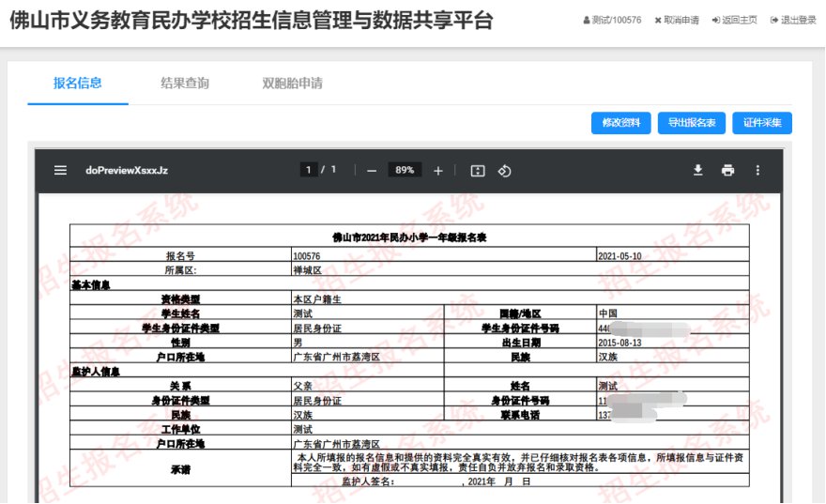Click the page number input field
Screen dimensions: 826x504
307,171
